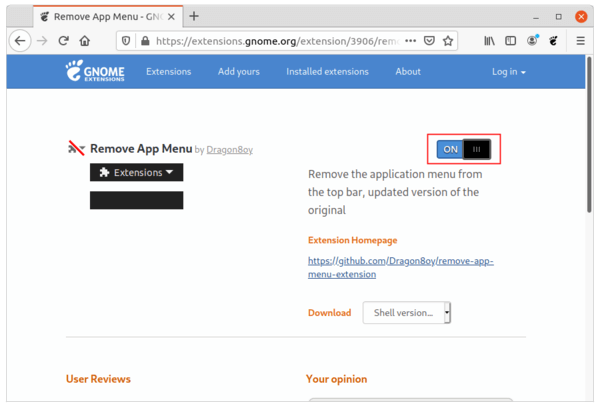Click GNOME Shell integration toolbar icon
600x408 pixels.
553,41
